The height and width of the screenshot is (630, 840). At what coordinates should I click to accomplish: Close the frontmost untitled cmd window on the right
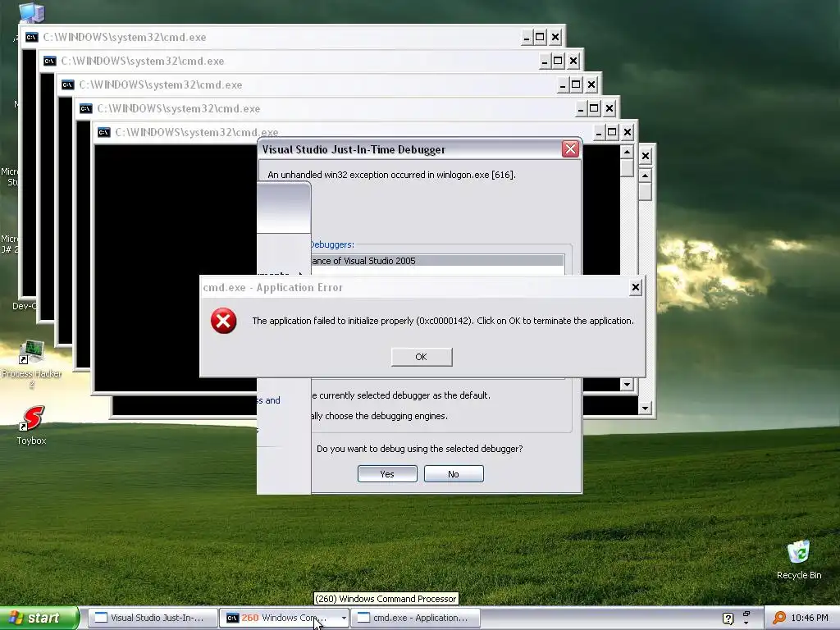[x=646, y=156]
